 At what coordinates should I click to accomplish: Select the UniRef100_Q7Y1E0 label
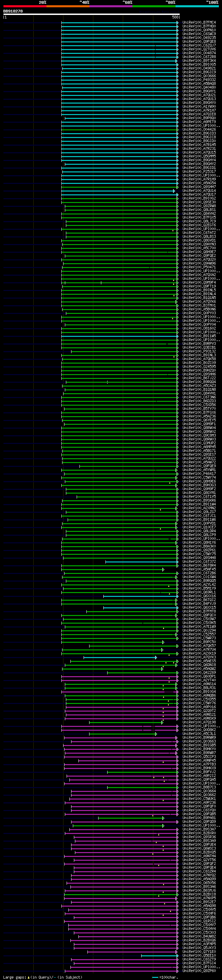pyautogui.click(x=199, y=952)
